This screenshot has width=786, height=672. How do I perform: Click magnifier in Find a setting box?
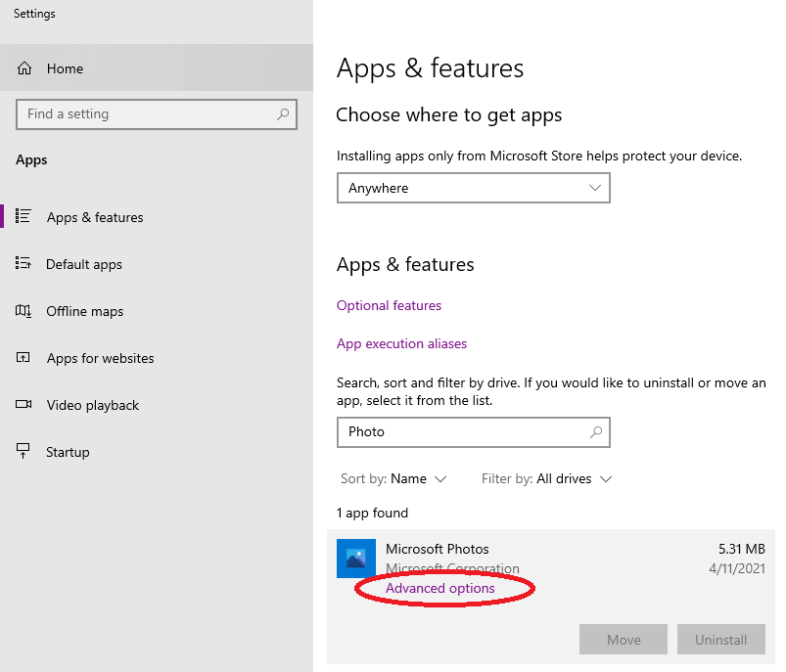pos(283,114)
